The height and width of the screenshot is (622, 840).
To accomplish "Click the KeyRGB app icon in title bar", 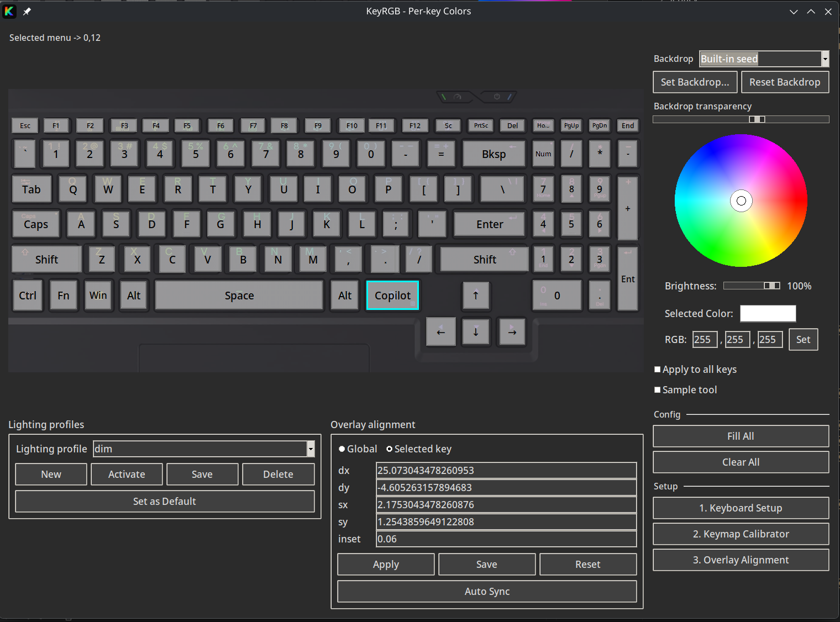I will (x=9, y=11).
